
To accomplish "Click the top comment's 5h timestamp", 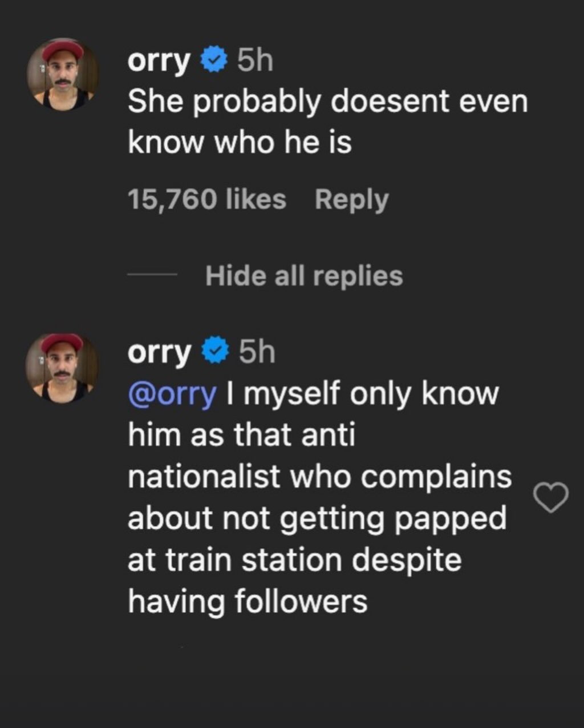I will pyautogui.click(x=255, y=61).
